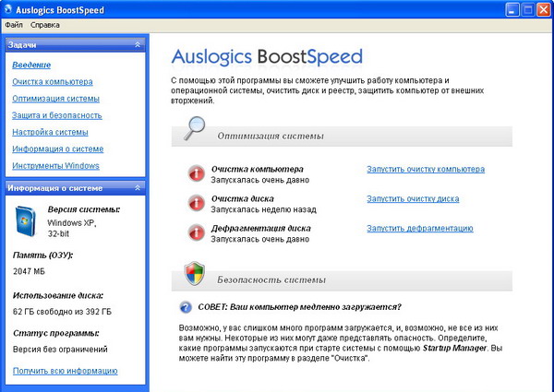Go to Защита и безопасность
Viewport: 554px width, 392px height.
click(x=57, y=115)
